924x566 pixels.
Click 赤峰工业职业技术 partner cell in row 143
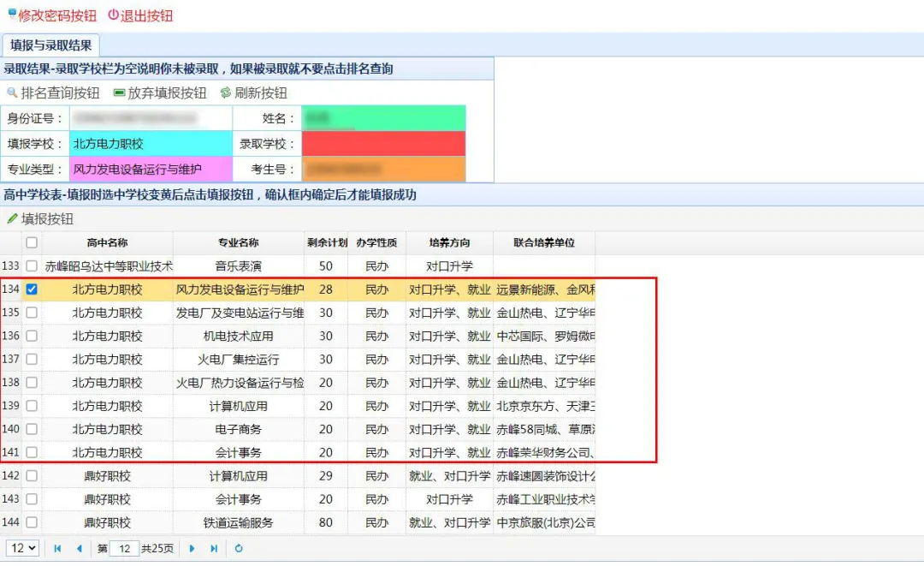[x=544, y=499]
